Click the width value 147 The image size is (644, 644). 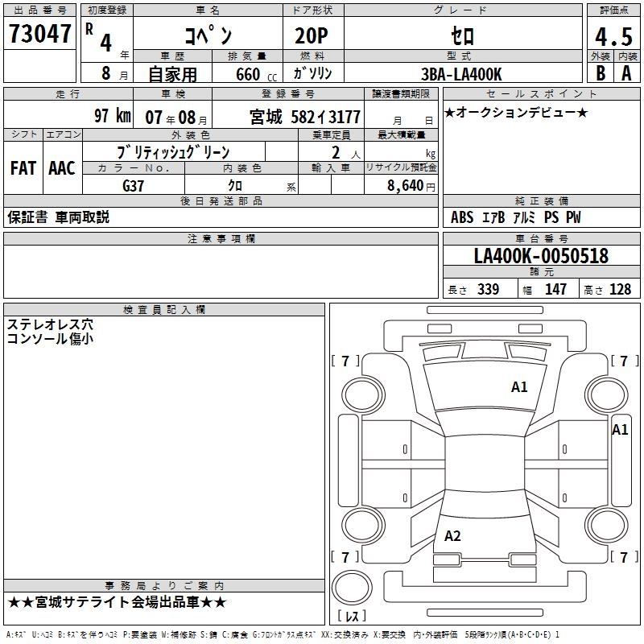555,289
